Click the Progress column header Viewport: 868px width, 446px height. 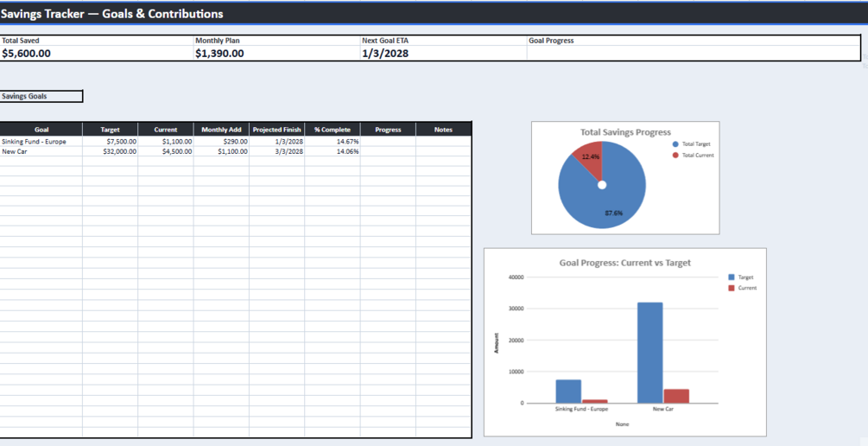(388, 130)
